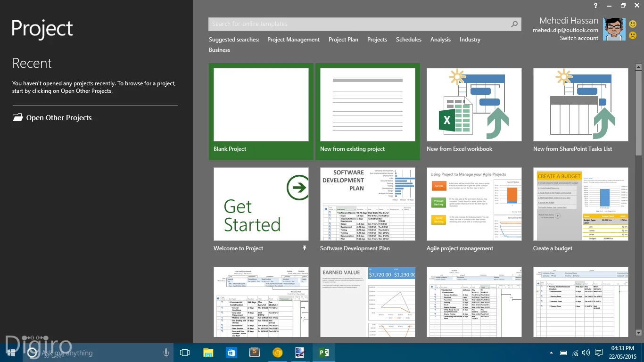644x362 pixels.
Task: Click the volume speaker icon
Action: click(586, 353)
